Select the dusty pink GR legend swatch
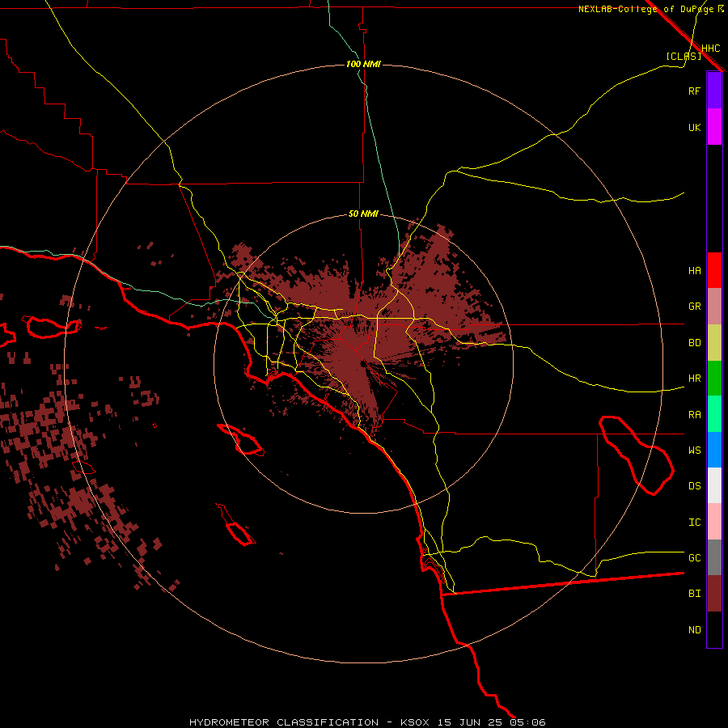This screenshot has width=728, height=728. pyautogui.click(x=714, y=307)
